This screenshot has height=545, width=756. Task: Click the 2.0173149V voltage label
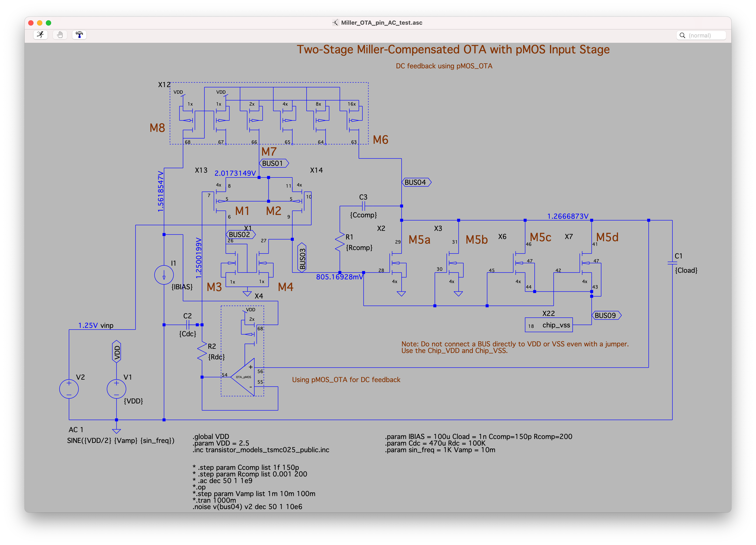pyautogui.click(x=235, y=173)
